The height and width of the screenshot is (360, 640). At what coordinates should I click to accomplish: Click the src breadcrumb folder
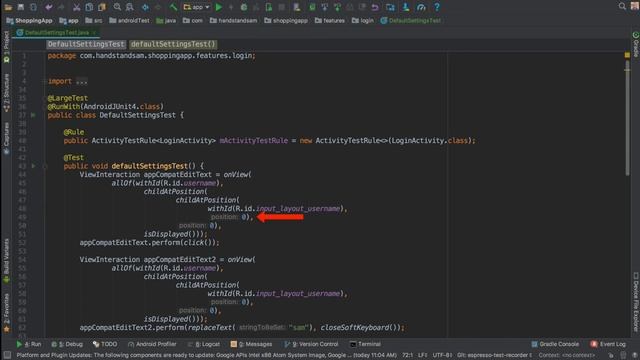point(93,20)
